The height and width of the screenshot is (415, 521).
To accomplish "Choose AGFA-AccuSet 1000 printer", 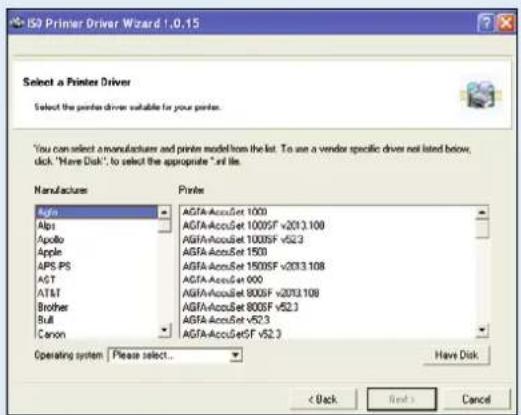I will click(328, 212).
